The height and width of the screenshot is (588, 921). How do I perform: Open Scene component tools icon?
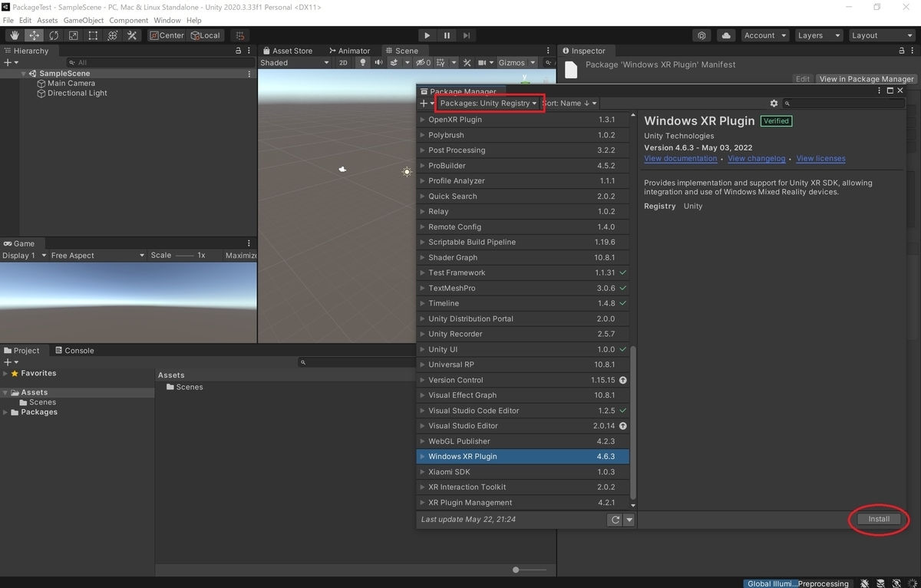click(467, 63)
